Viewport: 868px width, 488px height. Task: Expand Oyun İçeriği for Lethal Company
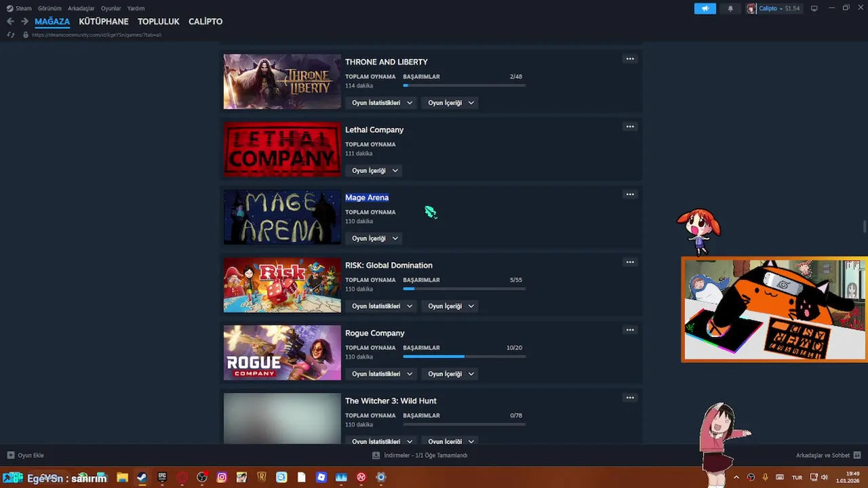point(374,171)
